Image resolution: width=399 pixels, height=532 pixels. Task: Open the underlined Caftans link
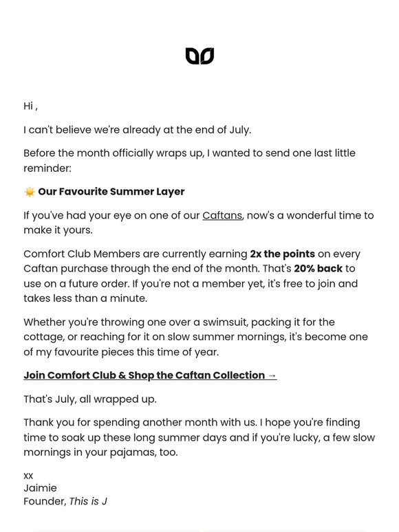(x=222, y=215)
